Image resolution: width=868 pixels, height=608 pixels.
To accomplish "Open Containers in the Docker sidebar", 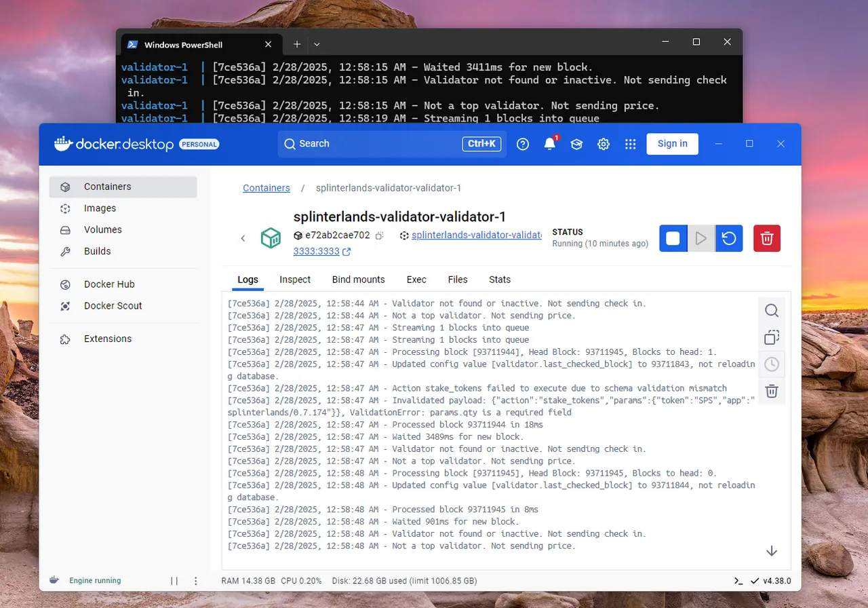I will [123, 187].
